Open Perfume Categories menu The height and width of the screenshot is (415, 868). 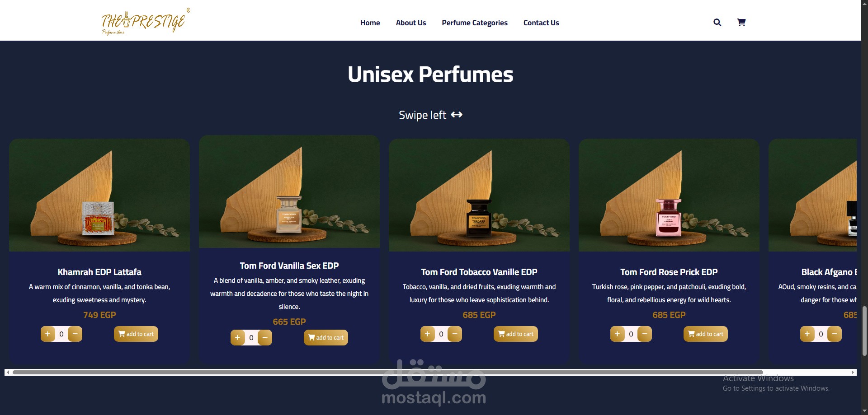(475, 23)
